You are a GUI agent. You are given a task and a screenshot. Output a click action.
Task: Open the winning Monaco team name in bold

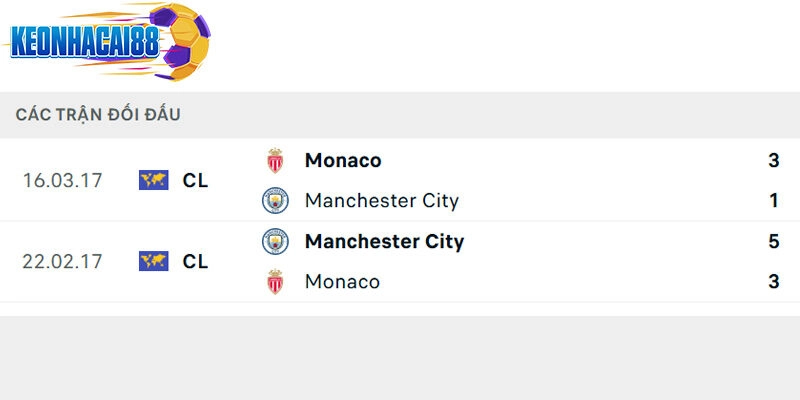(343, 160)
